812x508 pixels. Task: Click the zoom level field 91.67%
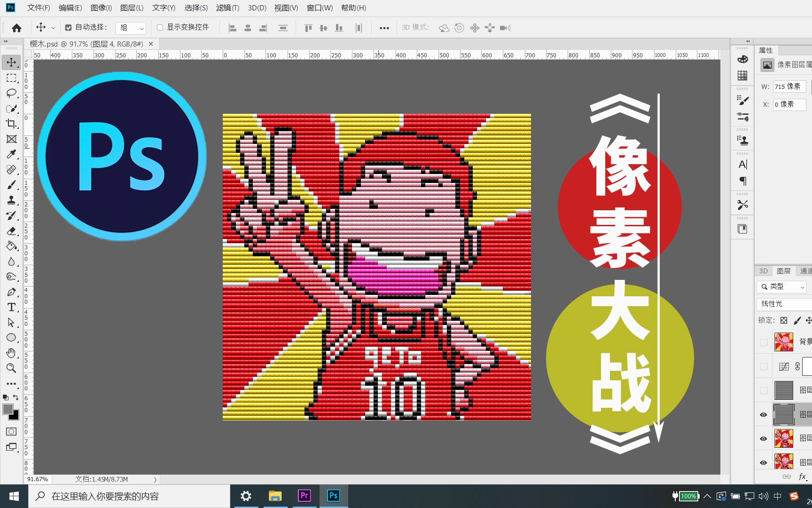tap(38, 479)
